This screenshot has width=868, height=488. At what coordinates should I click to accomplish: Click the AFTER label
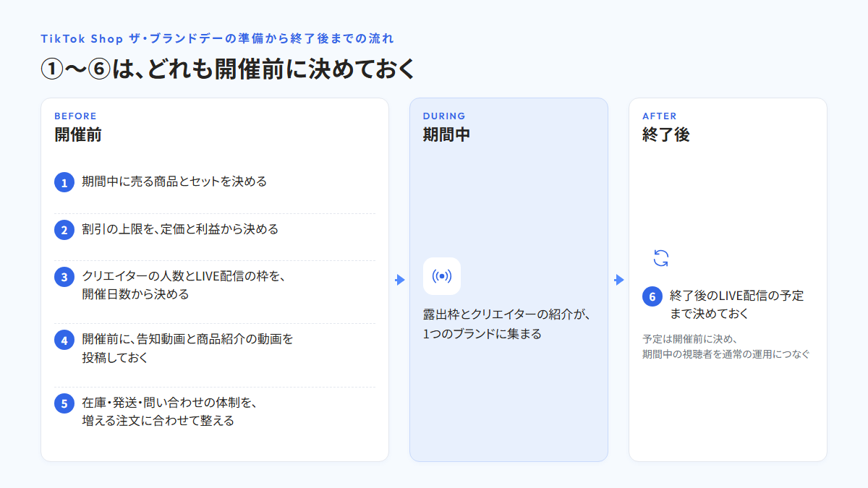[x=660, y=116]
